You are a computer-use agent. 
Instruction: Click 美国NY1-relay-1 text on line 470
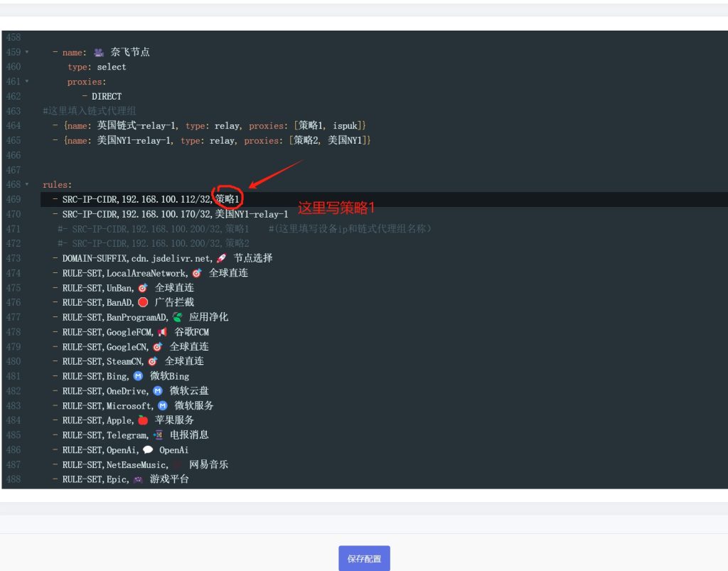click(252, 214)
